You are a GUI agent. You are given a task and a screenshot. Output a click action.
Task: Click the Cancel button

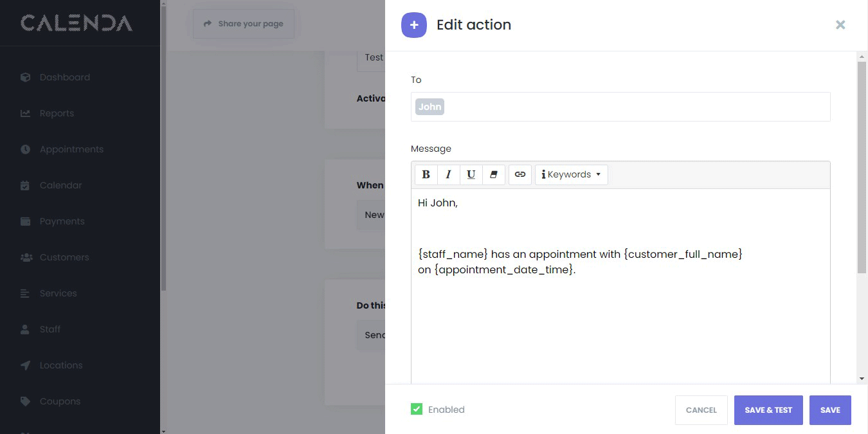(701, 410)
